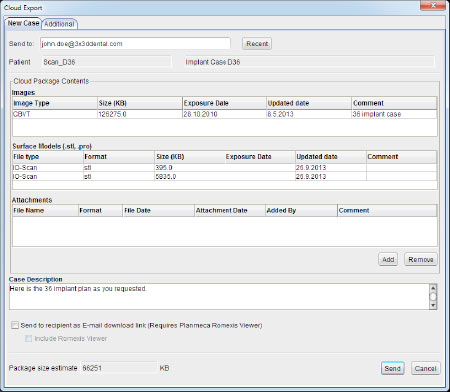Click the Attachment Date column header

point(230,211)
